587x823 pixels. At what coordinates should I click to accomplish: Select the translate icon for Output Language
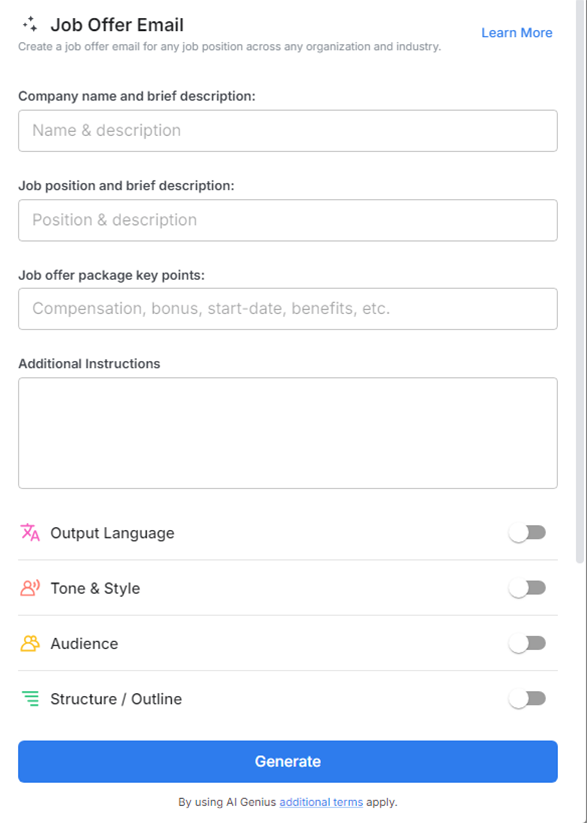pyautogui.click(x=30, y=532)
